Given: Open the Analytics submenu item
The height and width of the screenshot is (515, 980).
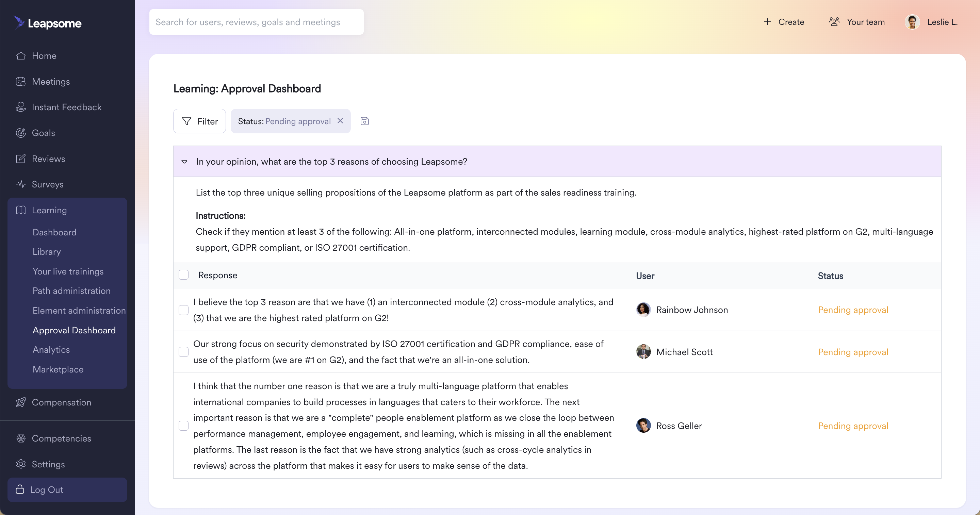Looking at the screenshot, I should 51,350.
